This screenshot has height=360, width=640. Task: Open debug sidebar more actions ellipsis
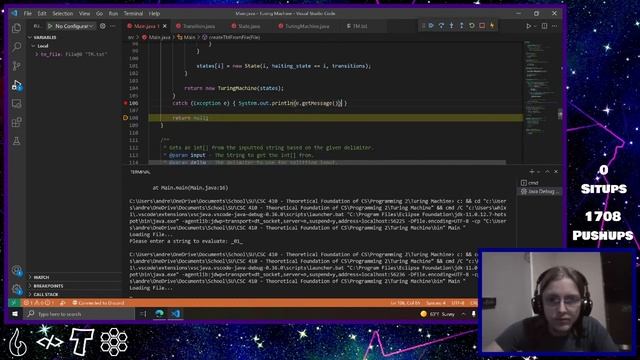point(113,26)
